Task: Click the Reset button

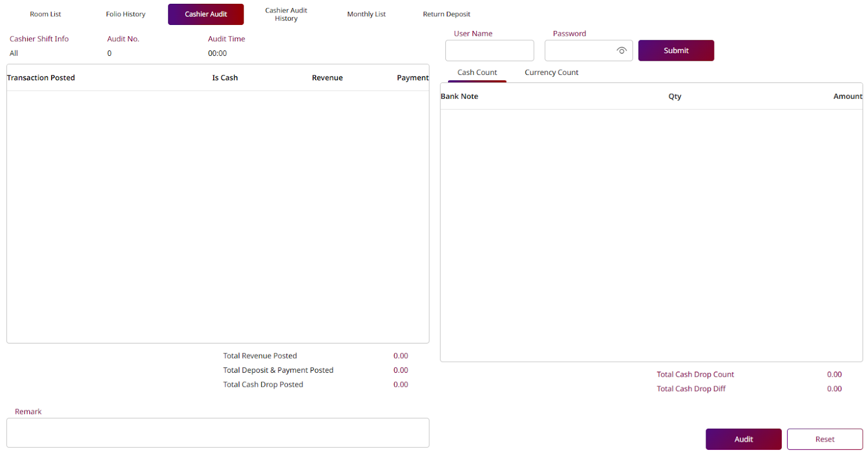Action: click(x=825, y=439)
